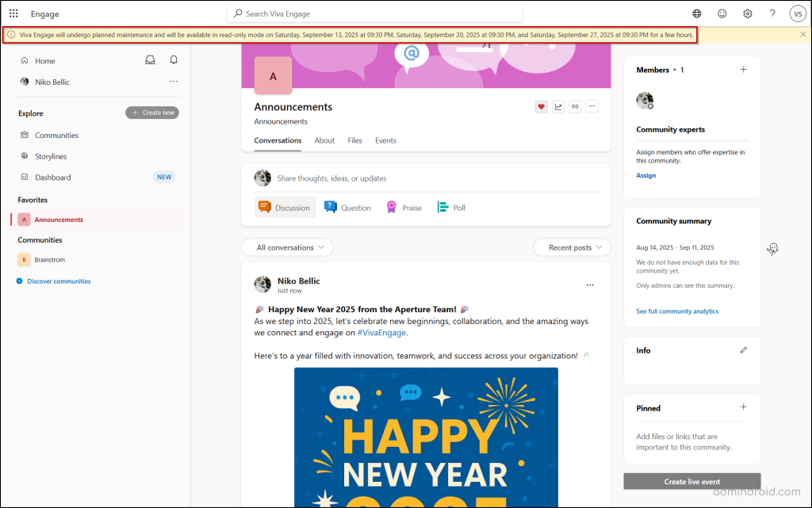Open the Happy New Year post image
Viewport: 812px width, 508px height.
point(426,437)
